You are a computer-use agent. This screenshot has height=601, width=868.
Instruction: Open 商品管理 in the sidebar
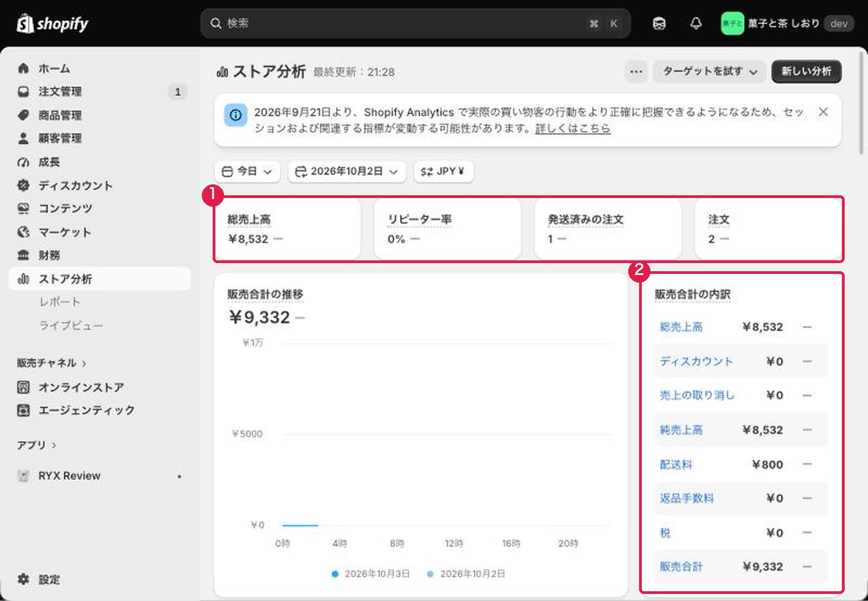100,115
